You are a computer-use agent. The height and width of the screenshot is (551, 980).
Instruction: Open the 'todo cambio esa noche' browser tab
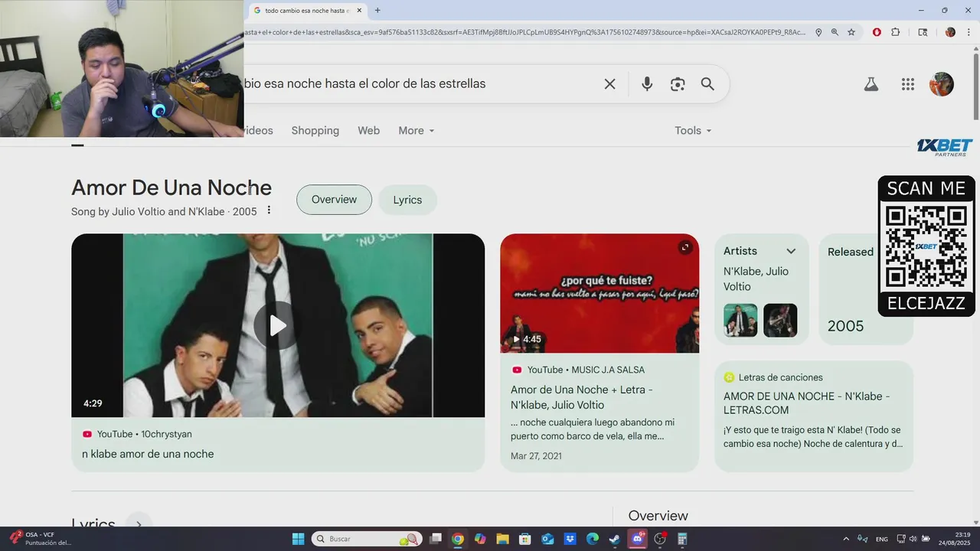[306, 11]
